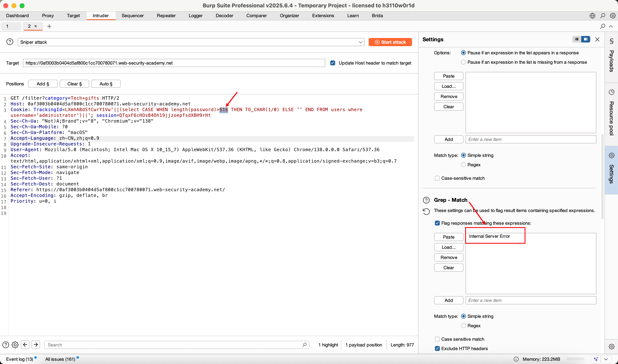Enable Case-sensitive match in upper section

[437, 178]
